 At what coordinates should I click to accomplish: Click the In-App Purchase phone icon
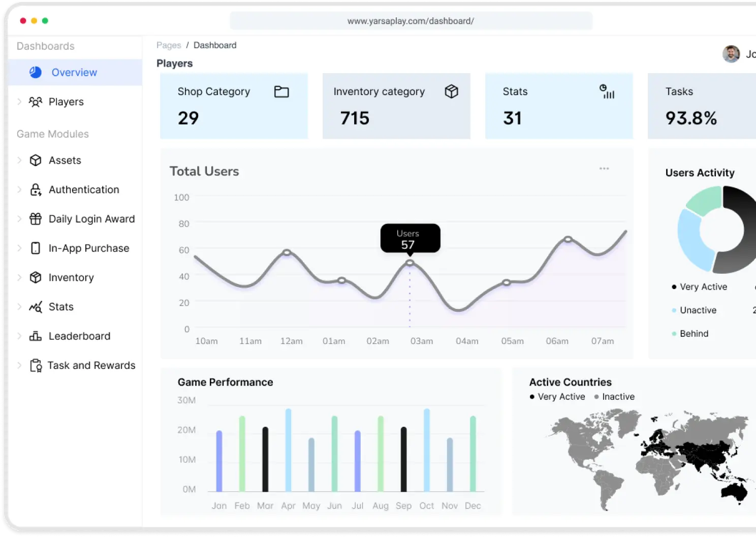point(36,248)
